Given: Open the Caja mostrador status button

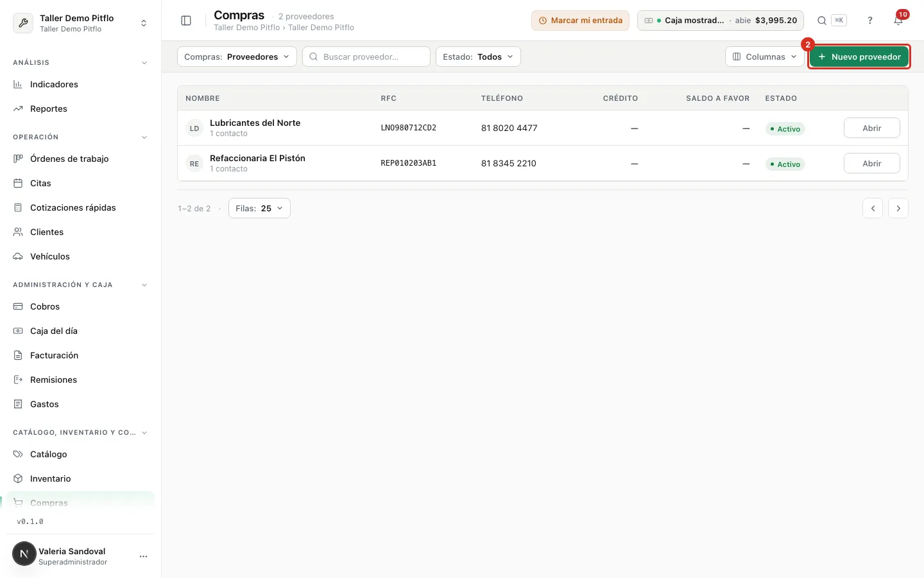Looking at the screenshot, I should [x=721, y=21].
